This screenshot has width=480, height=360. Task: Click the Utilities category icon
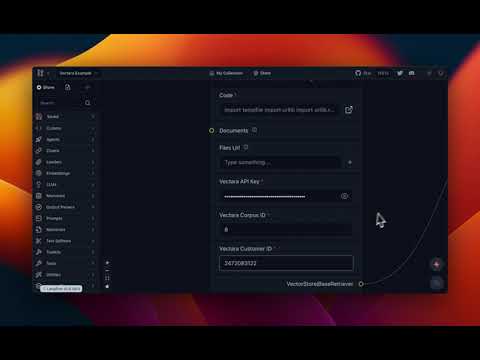pyautogui.click(x=39, y=275)
